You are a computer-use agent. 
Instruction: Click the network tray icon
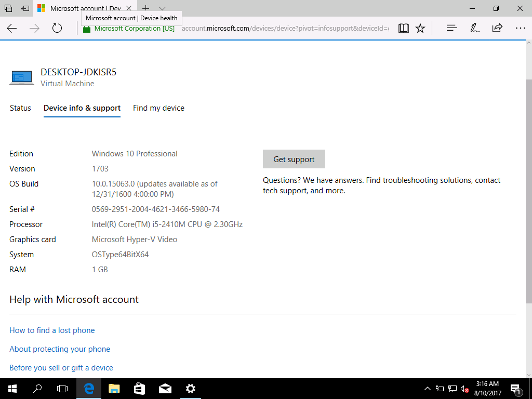[x=453, y=389]
